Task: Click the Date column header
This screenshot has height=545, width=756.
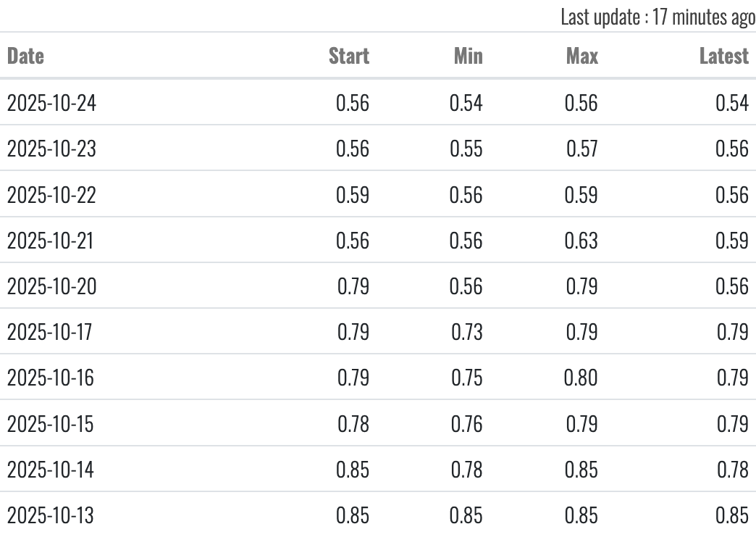Action: (x=25, y=56)
